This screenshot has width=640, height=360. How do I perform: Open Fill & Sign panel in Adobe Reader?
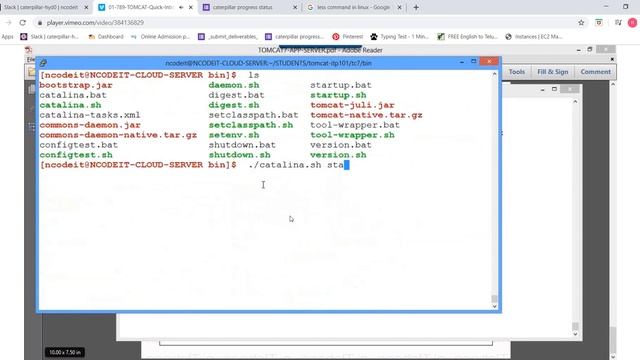pyautogui.click(x=553, y=72)
